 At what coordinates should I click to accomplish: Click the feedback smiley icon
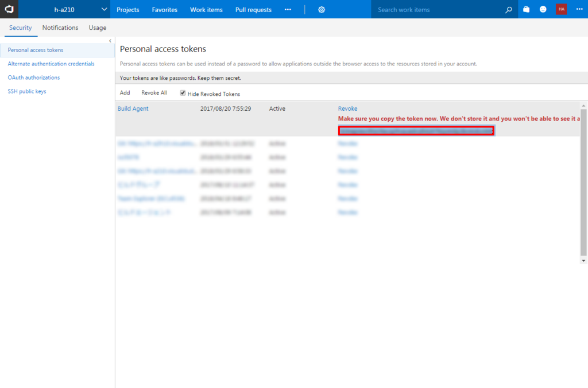pyautogui.click(x=543, y=9)
